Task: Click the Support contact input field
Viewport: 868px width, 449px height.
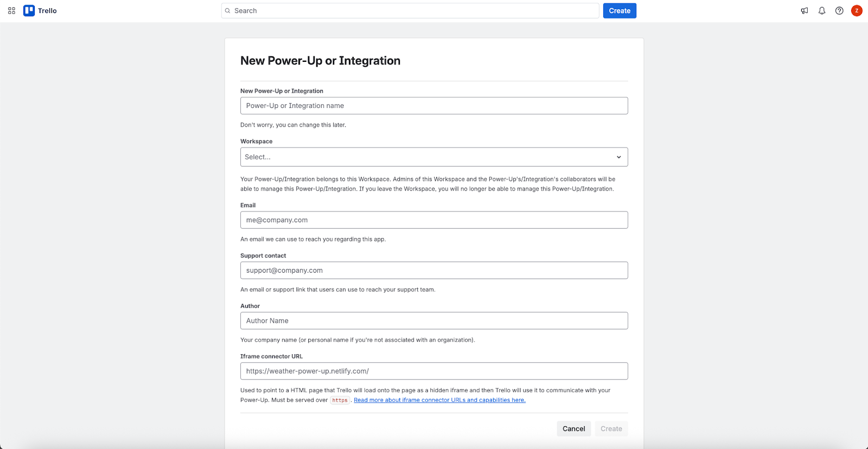Action: 434,271
